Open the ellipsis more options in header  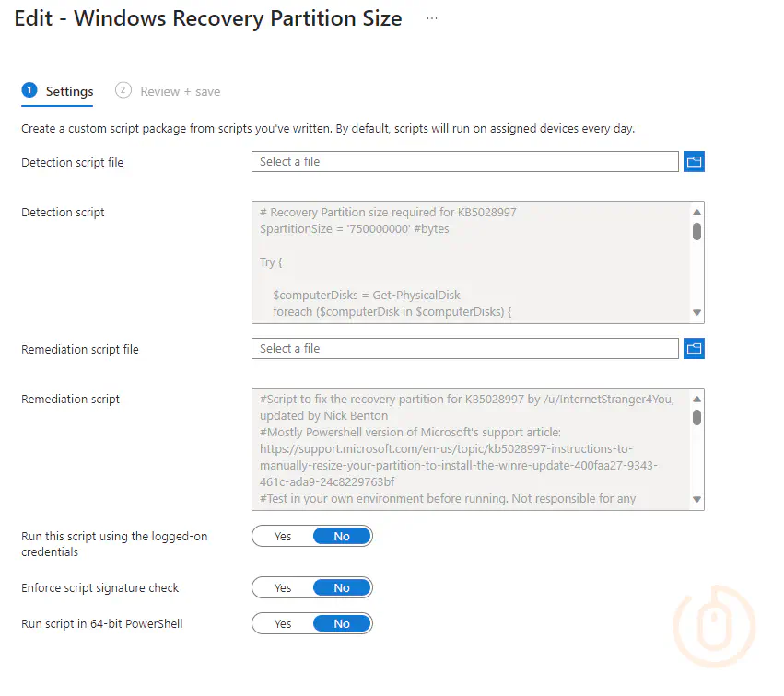click(x=432, y=18)
